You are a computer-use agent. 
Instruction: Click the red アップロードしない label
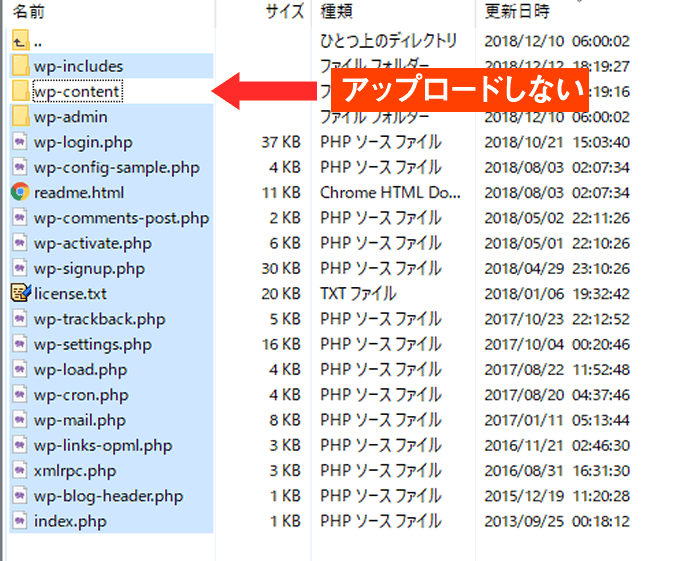(x=462, y=92)
